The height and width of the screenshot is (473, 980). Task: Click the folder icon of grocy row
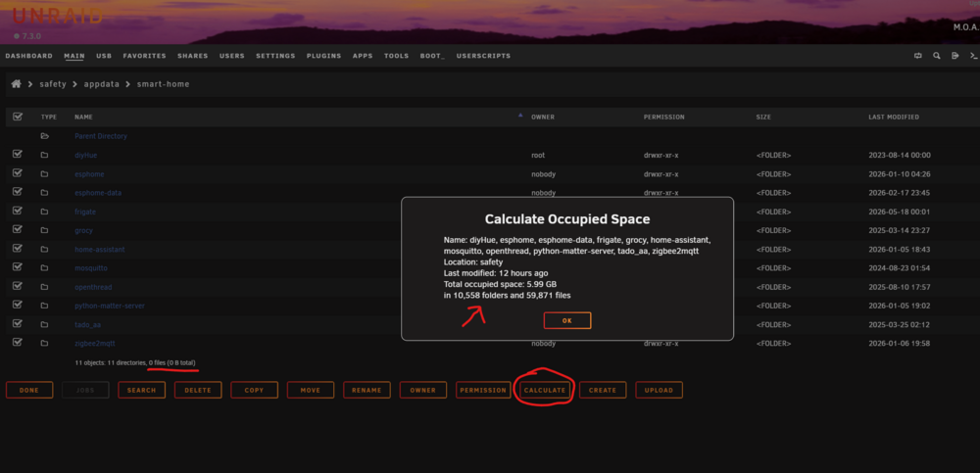[x=44, y=230]
